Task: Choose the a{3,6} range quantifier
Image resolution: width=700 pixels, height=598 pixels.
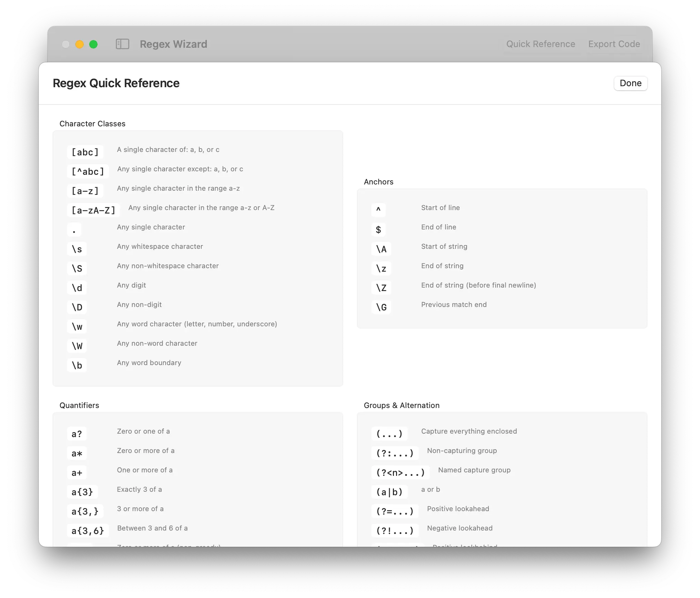Action: coord(88,531)
